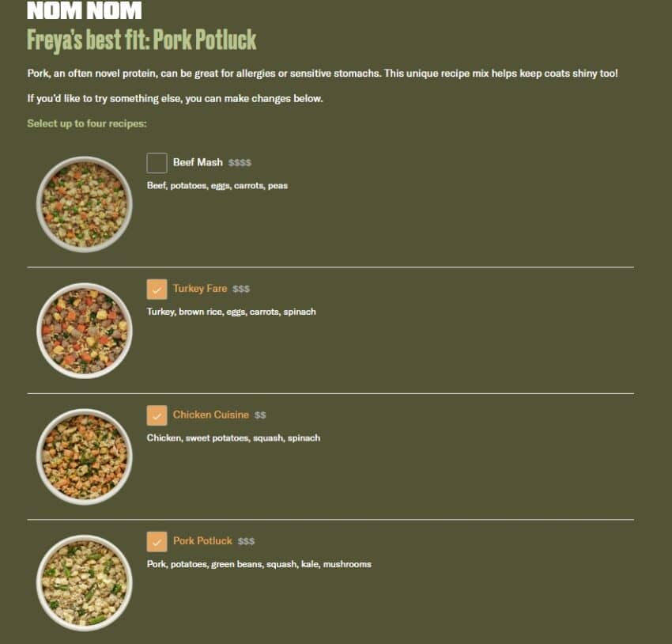Select the Pork Potluck recipe title
The width and height of the screenshot is (672, 644).
tap(202, 540)
